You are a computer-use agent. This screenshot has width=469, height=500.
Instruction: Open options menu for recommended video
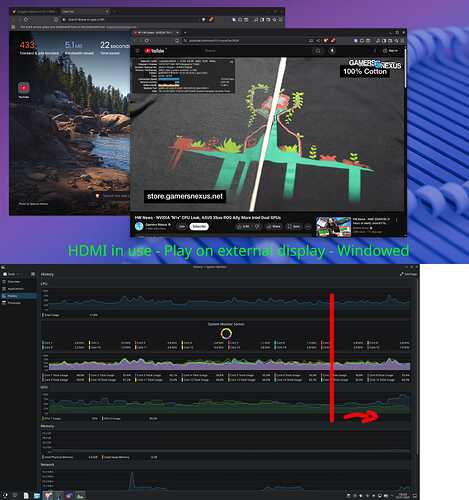pos(397,220)
